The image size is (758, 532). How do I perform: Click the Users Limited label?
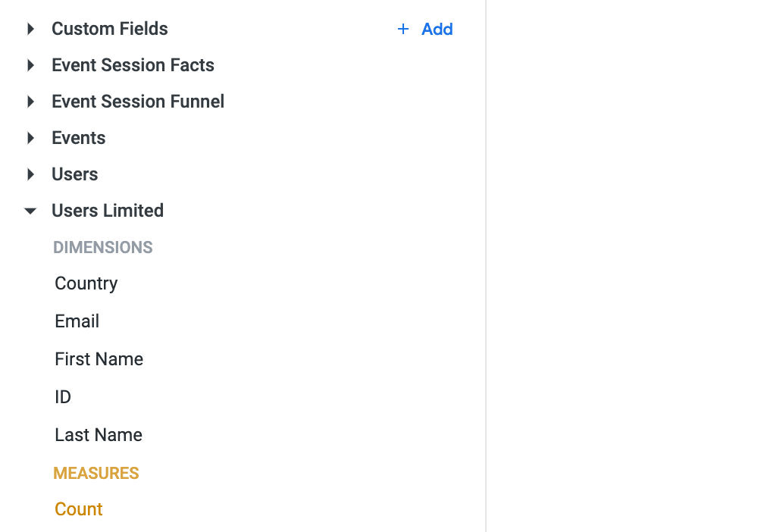108,211
